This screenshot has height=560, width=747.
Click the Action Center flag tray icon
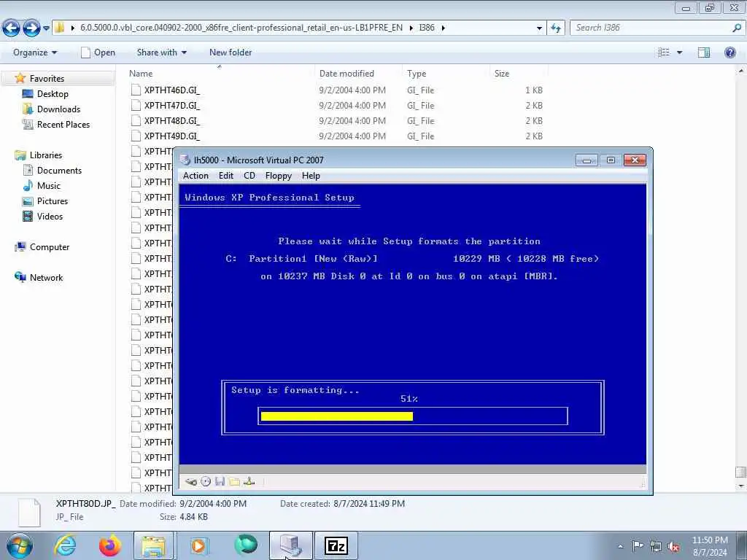click(x=638, y=545)
